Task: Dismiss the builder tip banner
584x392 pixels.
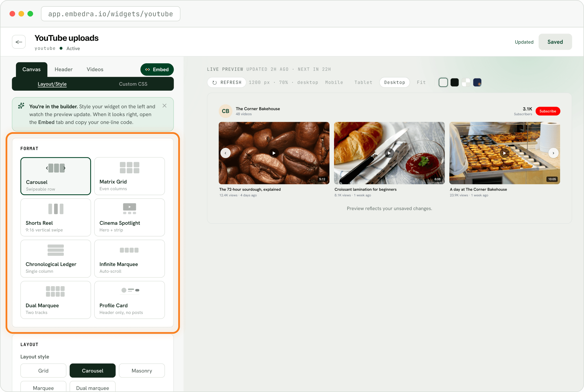Action: click(164, 106)
